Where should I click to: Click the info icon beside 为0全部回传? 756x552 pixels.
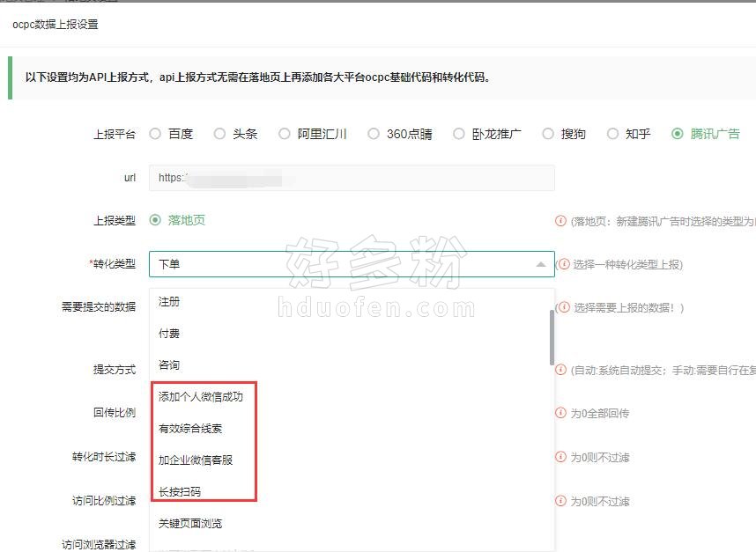[560, 413]
